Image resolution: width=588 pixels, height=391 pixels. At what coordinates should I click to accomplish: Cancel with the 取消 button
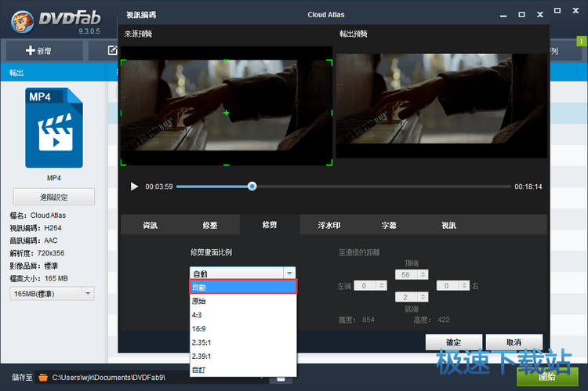point(514,342)
